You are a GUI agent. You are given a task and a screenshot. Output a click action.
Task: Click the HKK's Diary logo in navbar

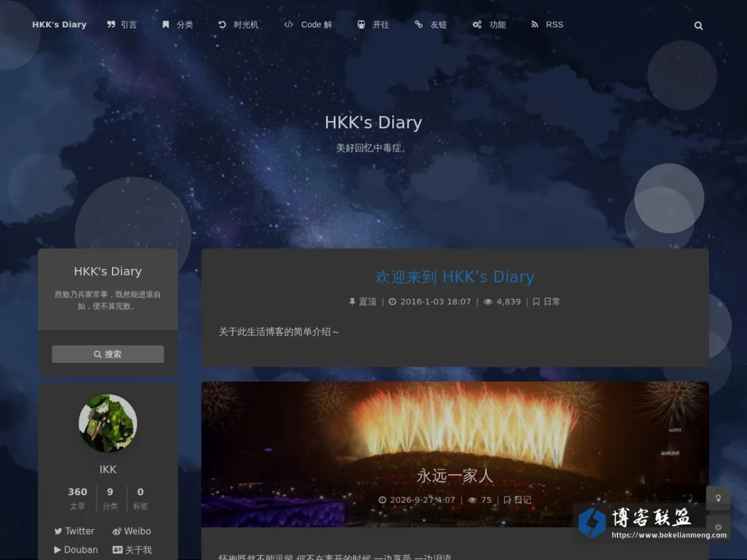59,25
